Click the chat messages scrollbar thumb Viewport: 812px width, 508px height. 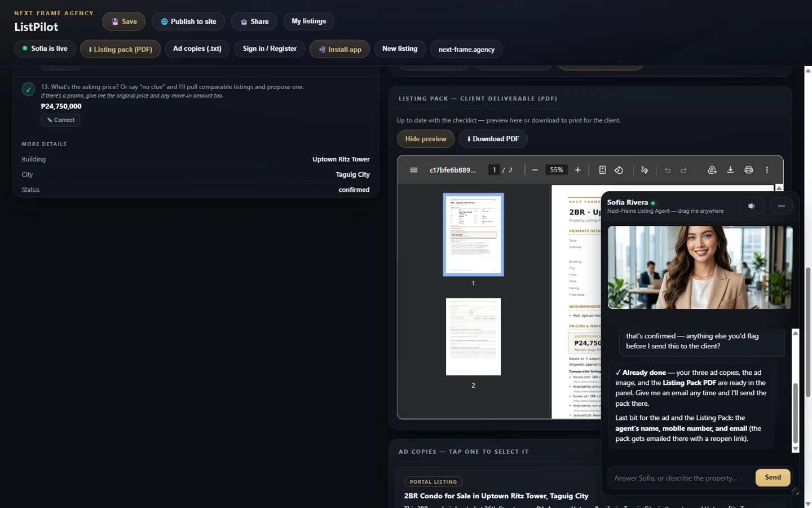796,413
